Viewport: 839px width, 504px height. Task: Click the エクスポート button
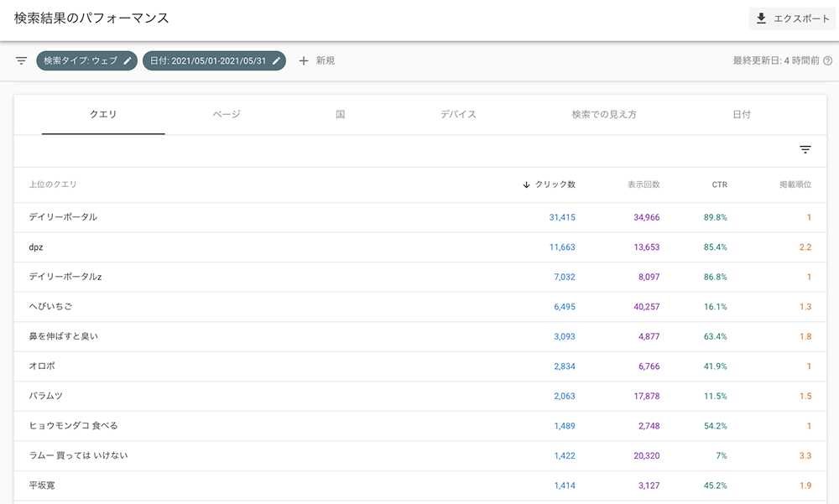792,18
